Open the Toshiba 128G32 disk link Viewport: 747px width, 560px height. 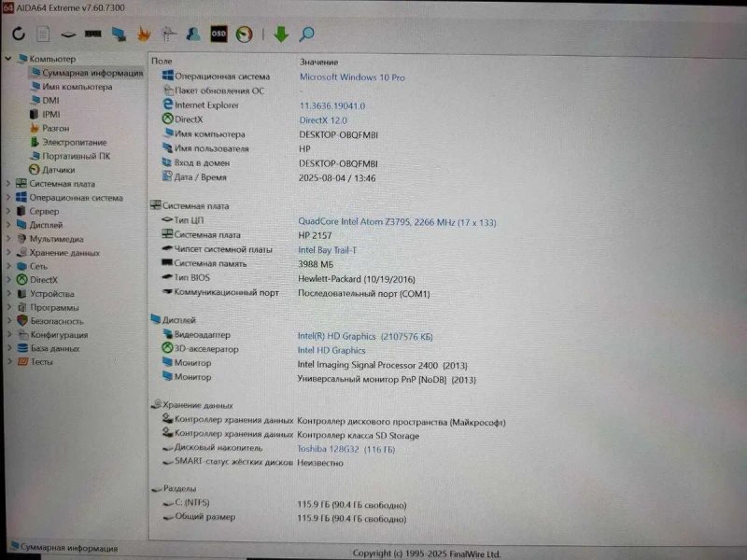[345, 449]
